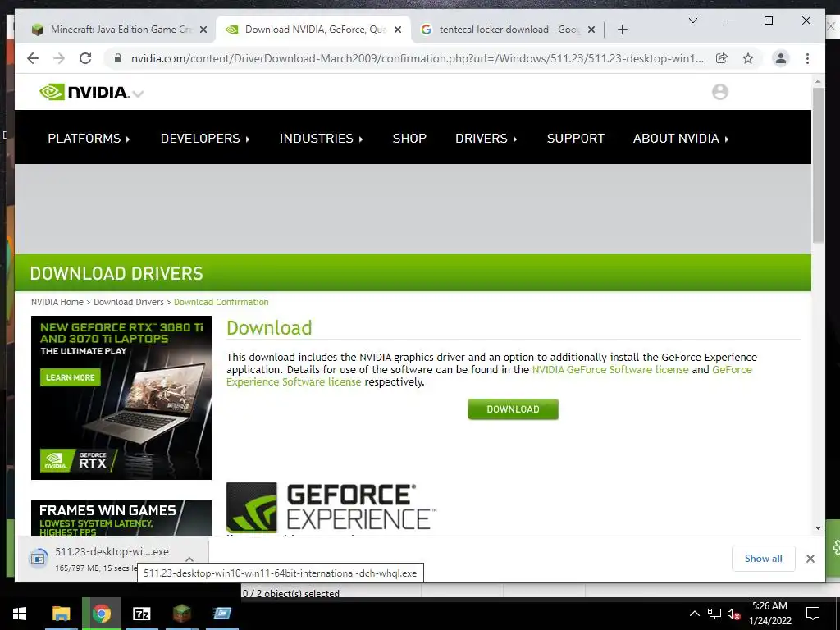840x630 pixels.
Task: Open 7-Zip from taskbar
Action: coord(141,614)
